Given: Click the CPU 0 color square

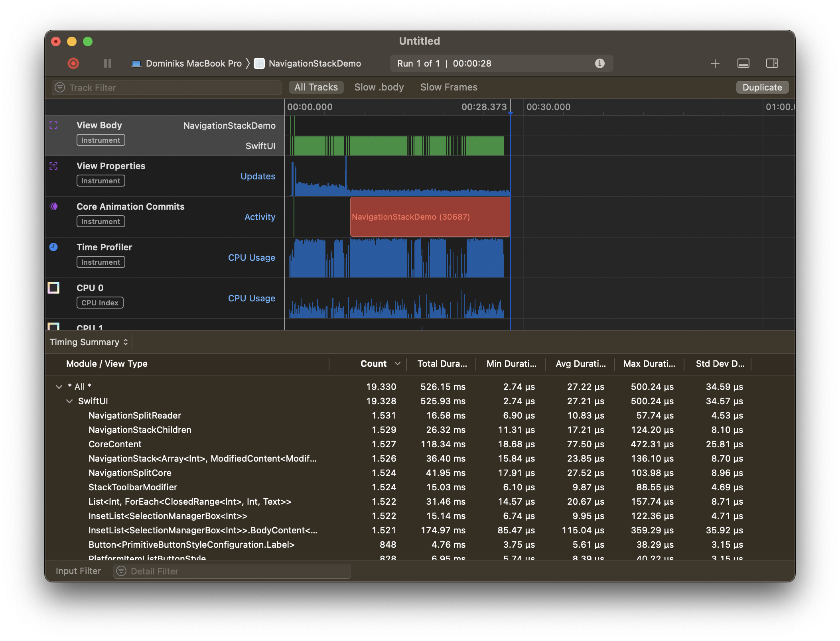Looking at the screenshot, I should click(x=53, y=288).
